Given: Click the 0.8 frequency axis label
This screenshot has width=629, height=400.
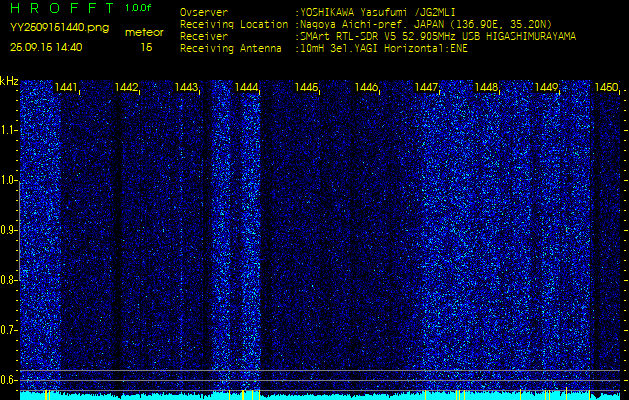Looking at the screenshot, I should click(8, 280).
